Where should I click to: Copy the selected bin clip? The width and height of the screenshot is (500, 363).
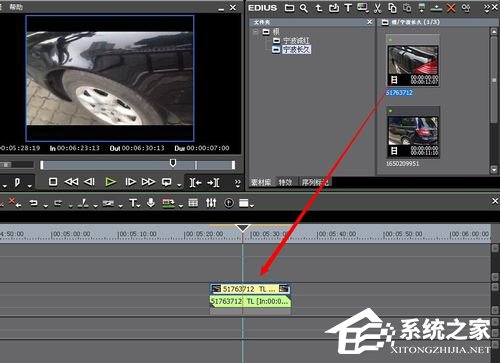[x=392, y=8]
